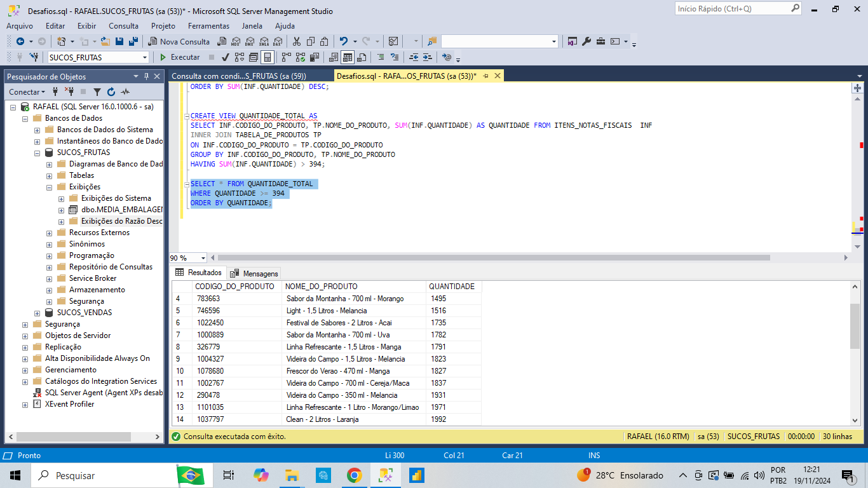Click the Uncomment selected lines icon
868x488 pixels.
coord(395,57)
